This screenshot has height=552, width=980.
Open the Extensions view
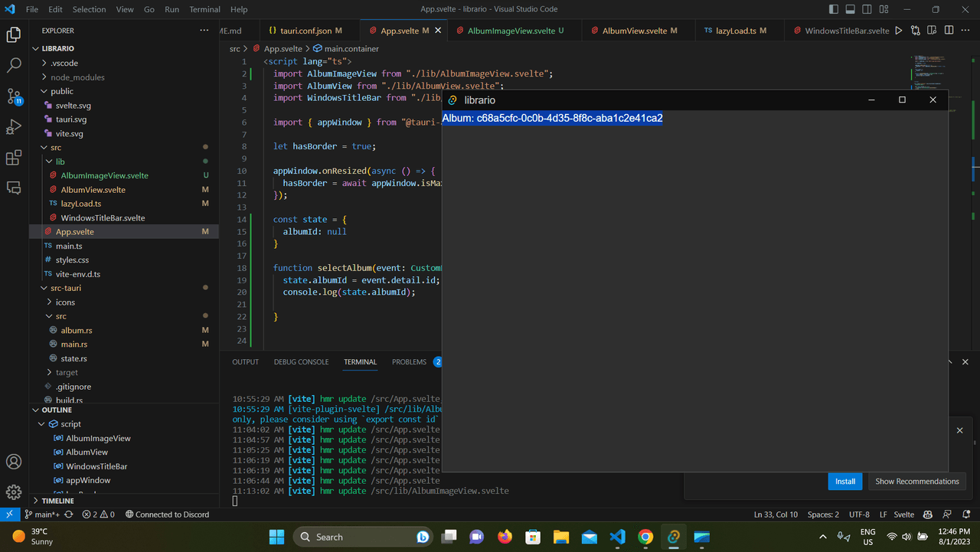click(14, 158)
